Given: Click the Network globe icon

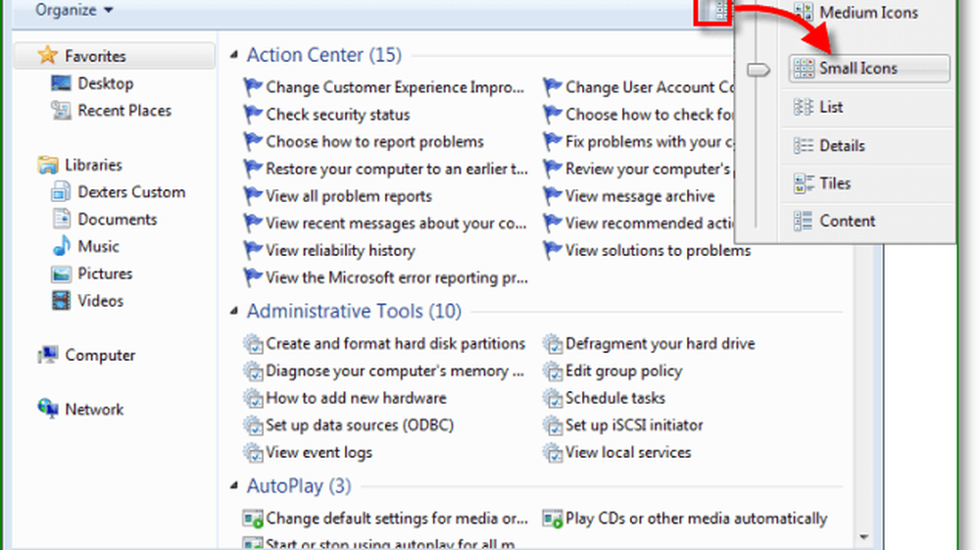Looking at the screenshot, I should pyautogui.click(x=48, y=410).
